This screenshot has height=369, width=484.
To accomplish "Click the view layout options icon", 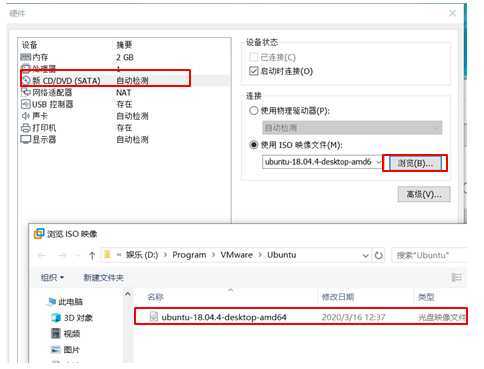I will click(456, 277).
